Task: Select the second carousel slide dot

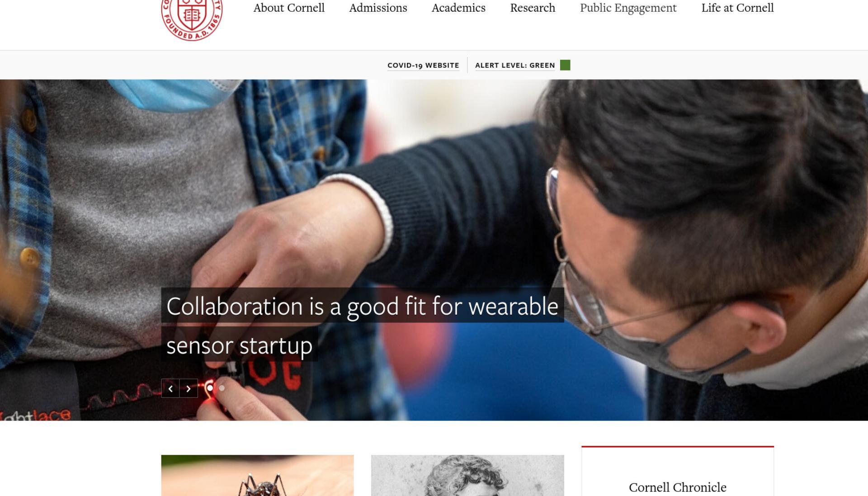Action: pyautogui.click(x=222, y=388)
